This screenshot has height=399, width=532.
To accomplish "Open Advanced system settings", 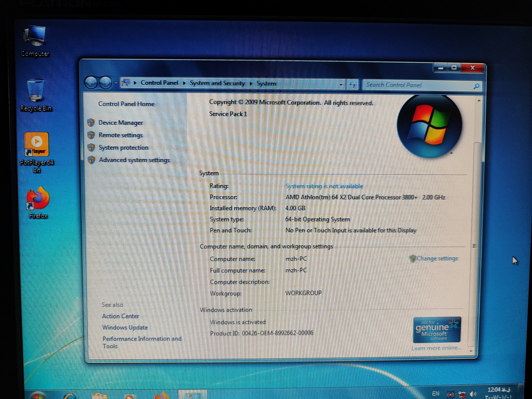I will 134,160.
